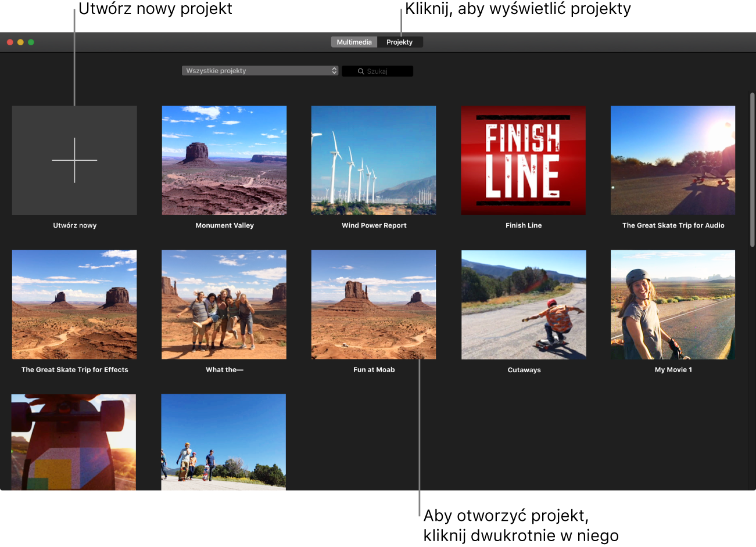This screenshot has height=547, width=756.
Task: Click the search magnifier icon
Action: 361,71
